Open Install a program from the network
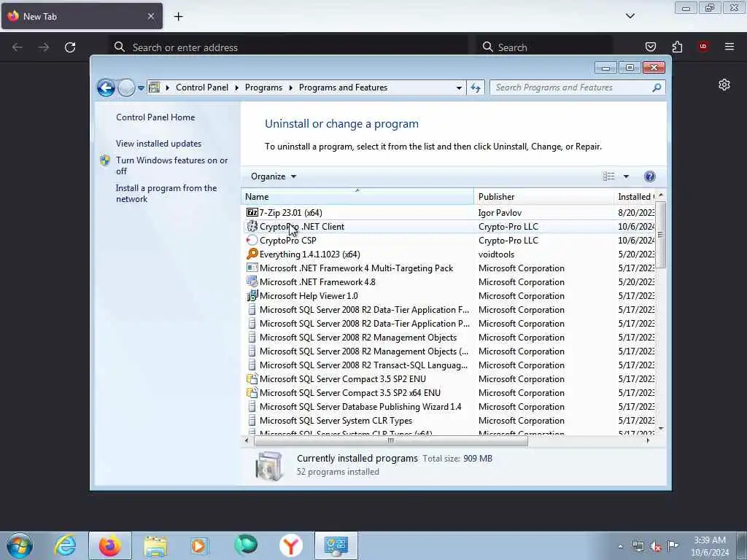747x560 pixels. point(166,193)
